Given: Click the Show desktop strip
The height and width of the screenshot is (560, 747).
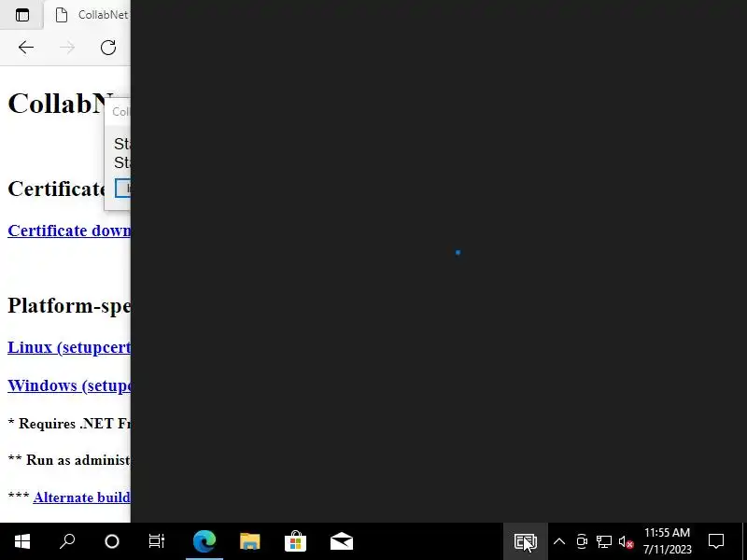Looking at the screenshot, I should [744, 541].
